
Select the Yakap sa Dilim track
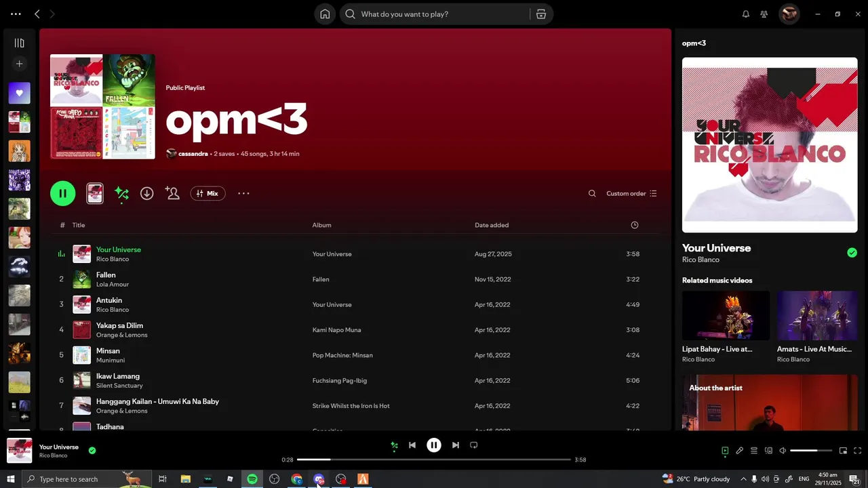point(355,330)
